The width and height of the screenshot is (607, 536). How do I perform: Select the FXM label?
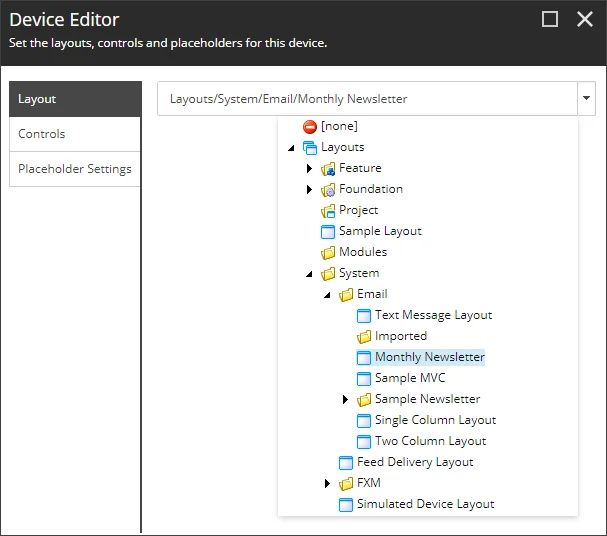[369, 483]
